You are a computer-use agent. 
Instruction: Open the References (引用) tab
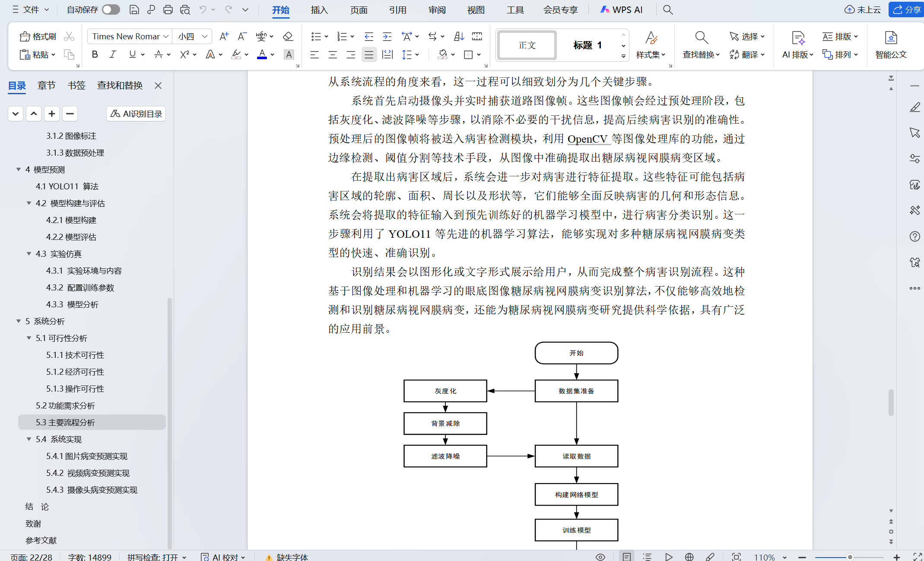397,10
